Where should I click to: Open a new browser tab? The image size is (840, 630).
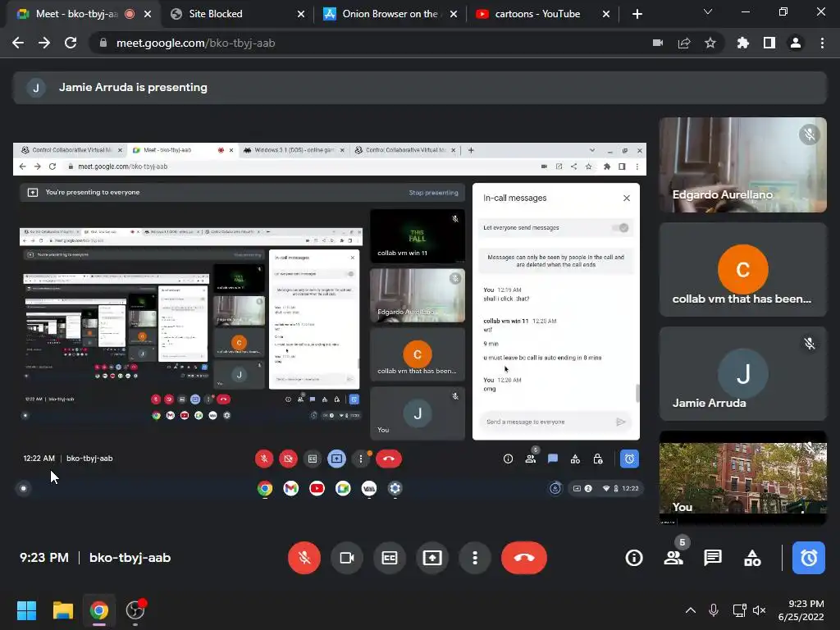coord(637,14)
